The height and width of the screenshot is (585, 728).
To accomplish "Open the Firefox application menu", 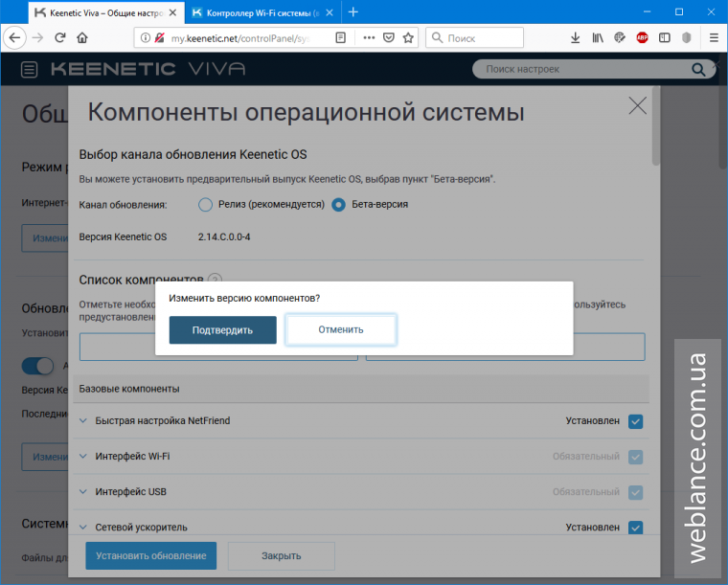I will 714,37.
